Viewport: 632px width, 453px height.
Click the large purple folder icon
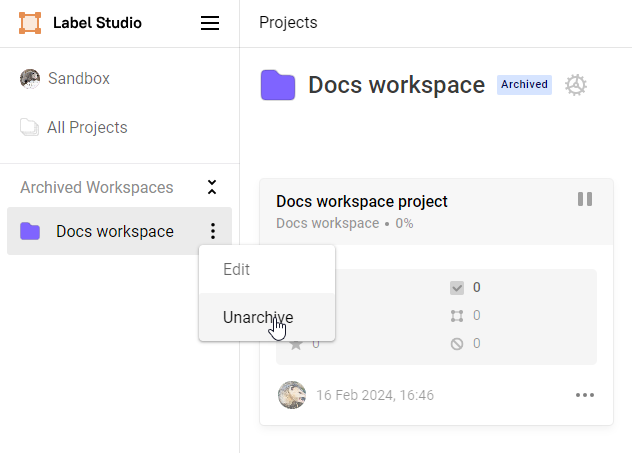click(278, 85)
